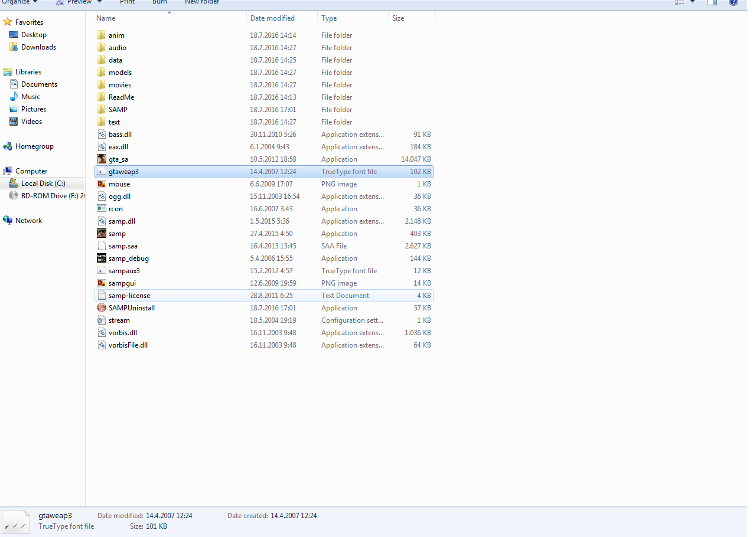Screen dimensions: 756x537
Task: Select the bass.dll file icon
Action: tap(101, 135)
